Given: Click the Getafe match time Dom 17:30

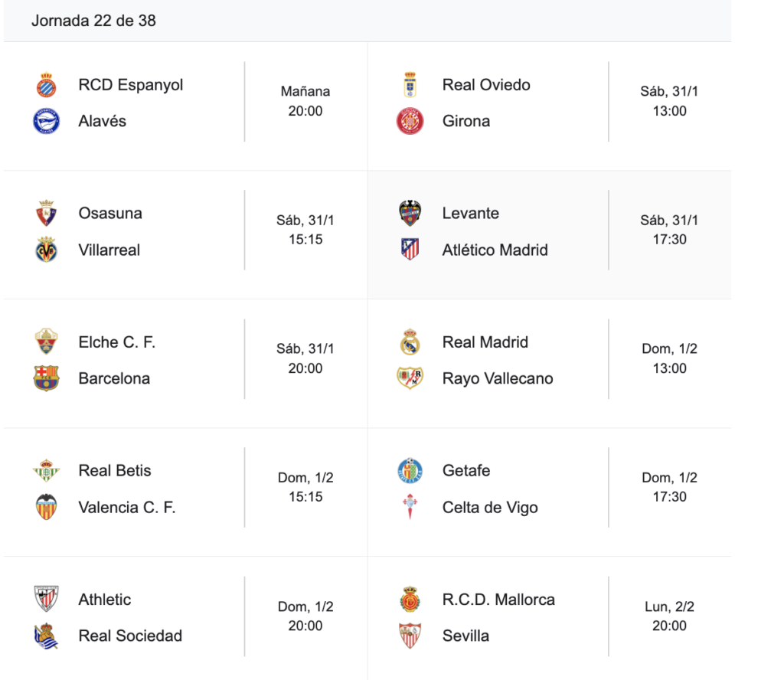Looking at the screenshot, I should pos(669,487).
